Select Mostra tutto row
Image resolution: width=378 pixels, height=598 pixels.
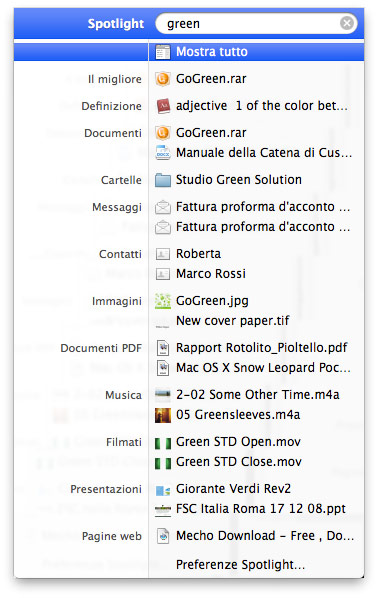click(x=189, y=52)
